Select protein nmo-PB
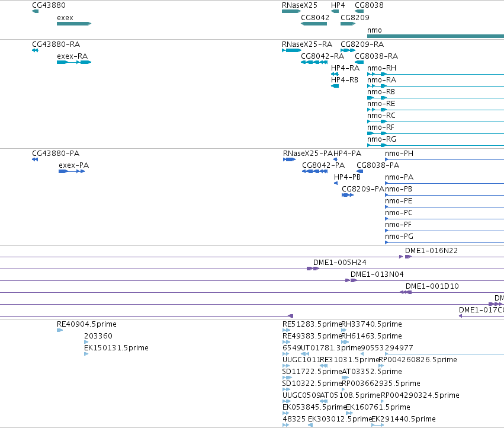 [399, 189]
